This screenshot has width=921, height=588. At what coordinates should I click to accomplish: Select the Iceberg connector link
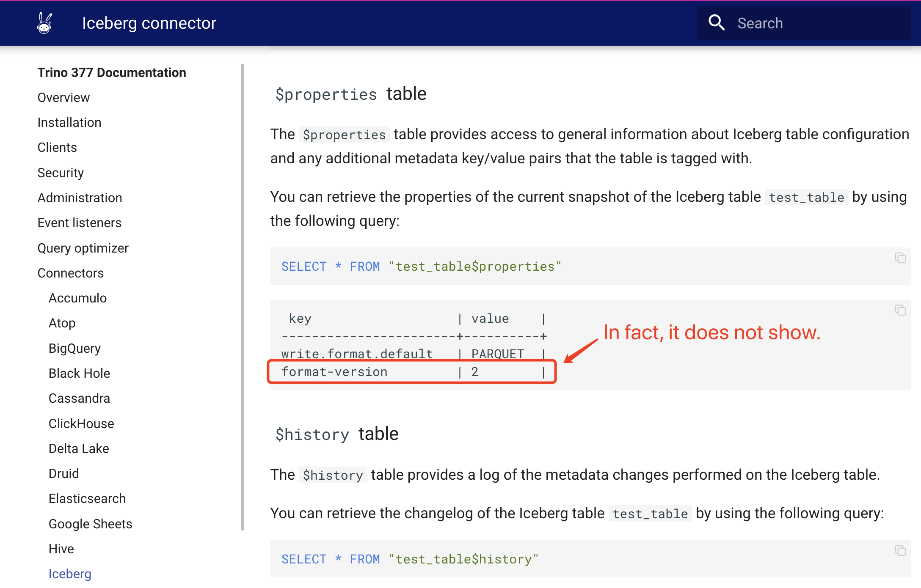70,574
